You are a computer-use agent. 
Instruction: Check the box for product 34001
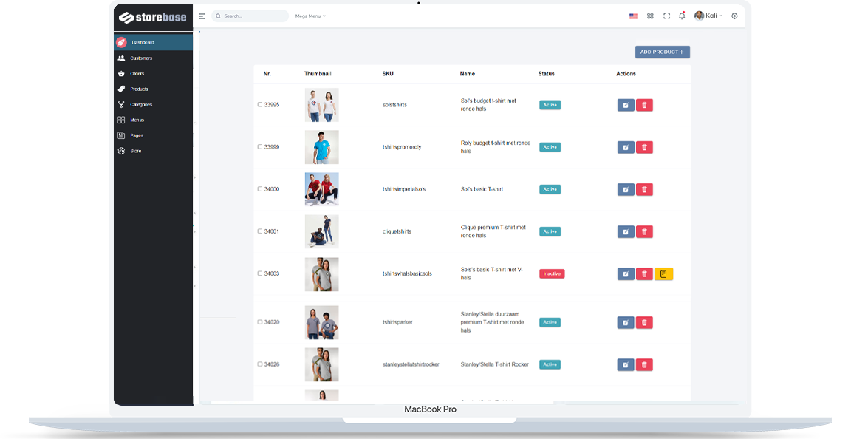tap(259, 231)
